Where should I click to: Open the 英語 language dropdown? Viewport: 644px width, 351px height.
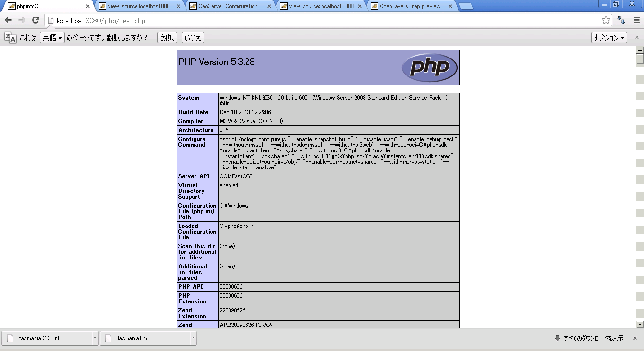point(51,38)
